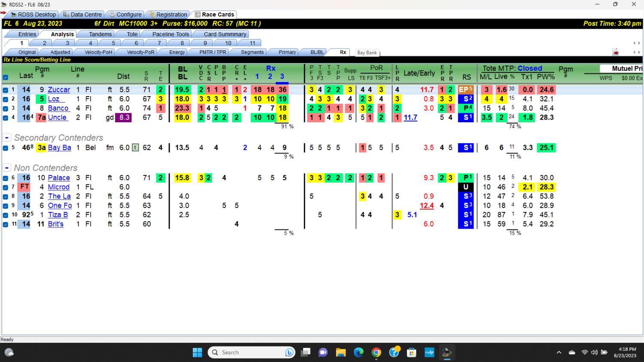Screen dimensions: 644x362
Task: Open the Paceline Tools tab
Action: (x=170, y=34)
